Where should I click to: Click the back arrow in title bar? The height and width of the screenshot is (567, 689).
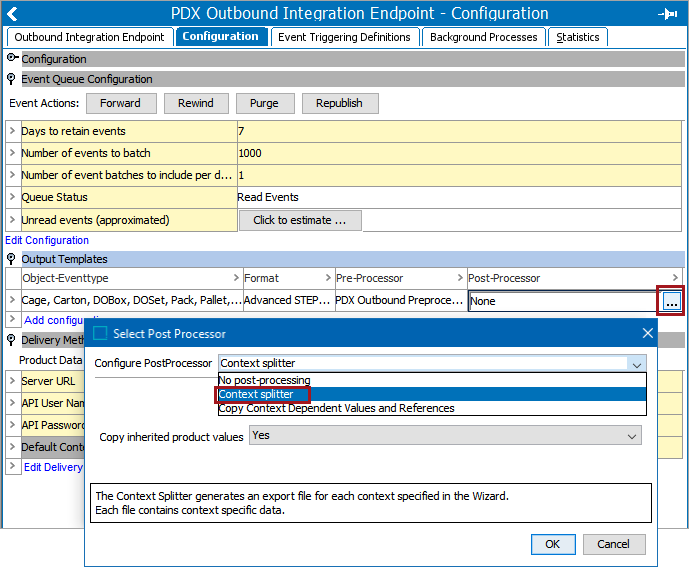tap(12, 14)
